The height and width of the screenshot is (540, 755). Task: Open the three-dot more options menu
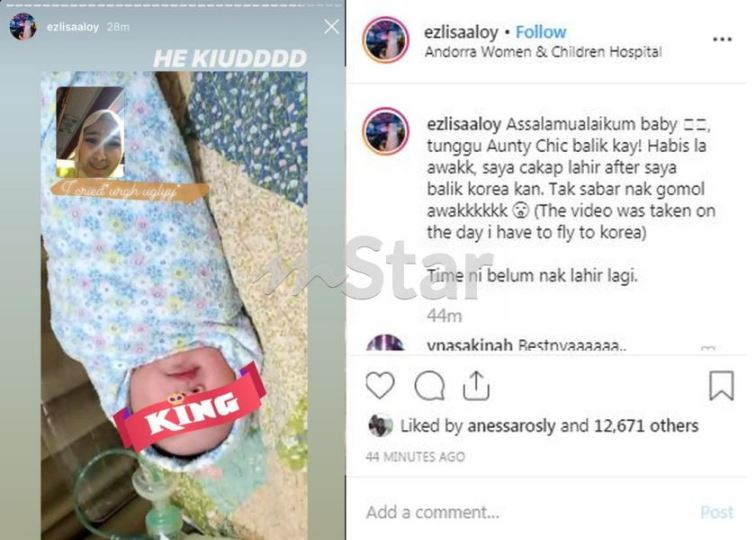click(722, 40)
